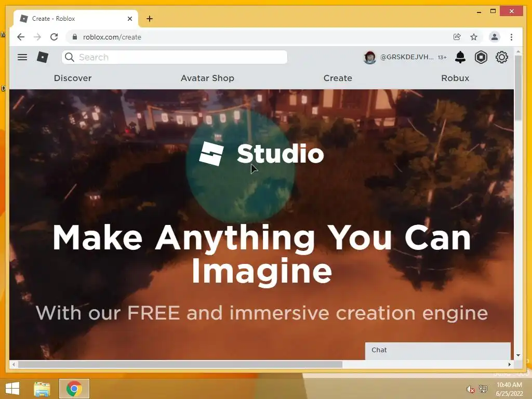
Task: Go back with browser back arrow
Action: point(21,37)
